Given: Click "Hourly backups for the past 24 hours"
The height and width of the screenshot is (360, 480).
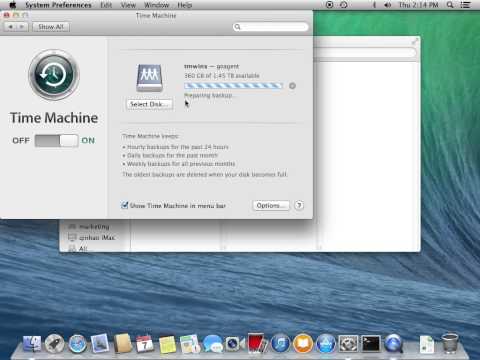Looking at the screenshot, I should coord(178,147).
